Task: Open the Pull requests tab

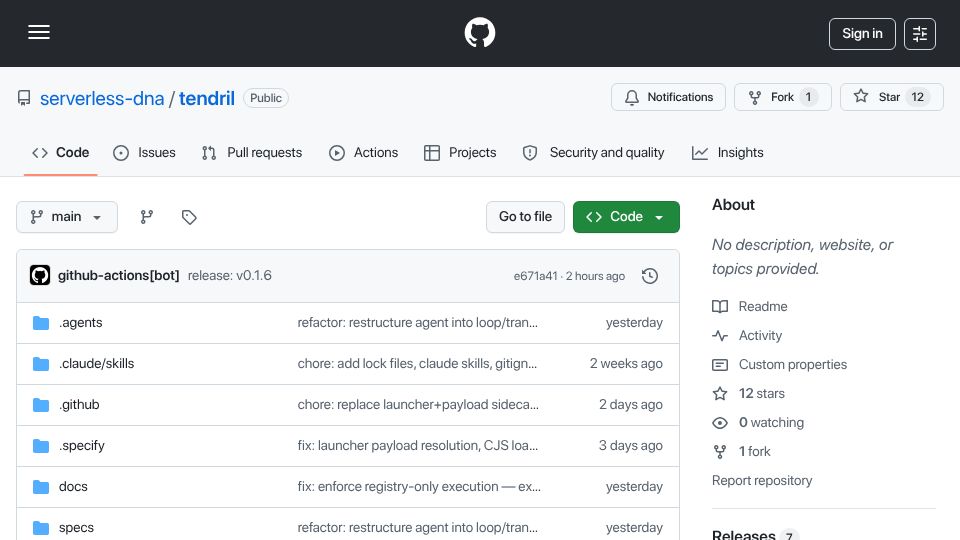Action: (252, 152)
